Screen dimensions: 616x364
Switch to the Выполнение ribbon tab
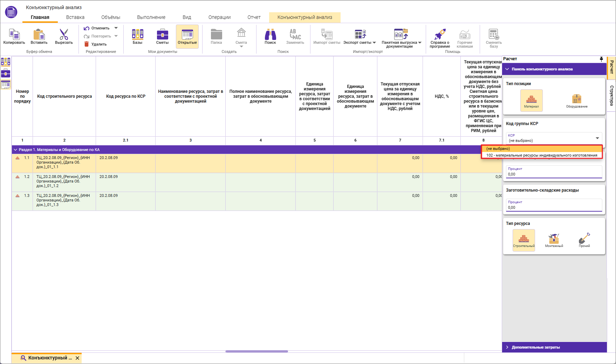[x=151, y=17]
